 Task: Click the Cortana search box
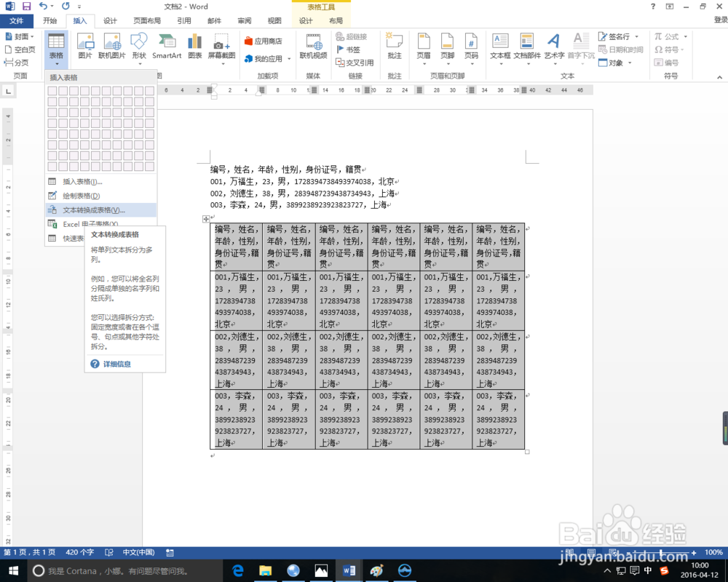pos(124,571)
